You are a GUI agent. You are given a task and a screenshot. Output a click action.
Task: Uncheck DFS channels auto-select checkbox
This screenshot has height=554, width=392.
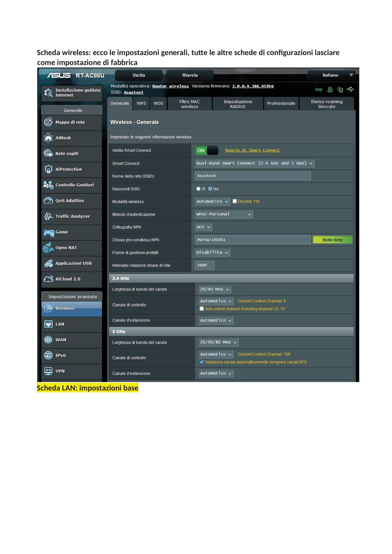coord(201,362)
